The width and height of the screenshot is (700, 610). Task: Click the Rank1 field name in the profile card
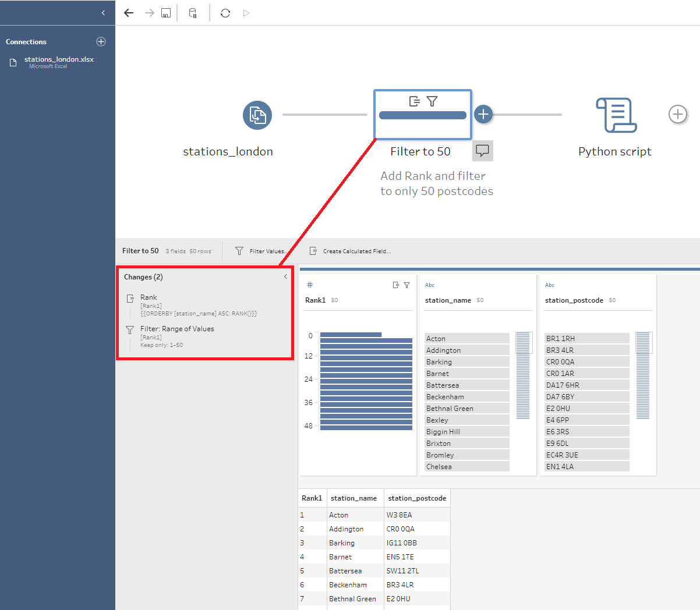click(315, 300)
